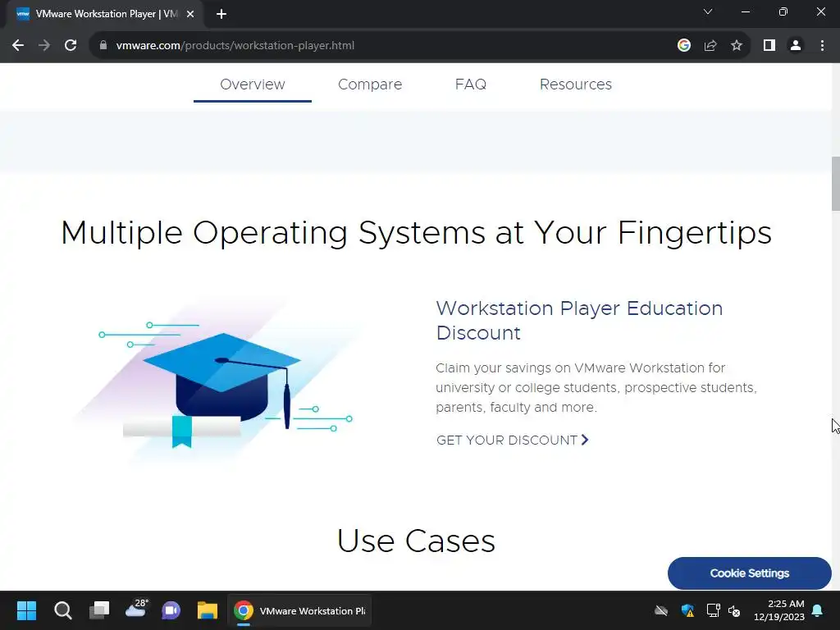Click the browser forward arrow
This screenshot has width=840, height=630.
click(44, 46)
